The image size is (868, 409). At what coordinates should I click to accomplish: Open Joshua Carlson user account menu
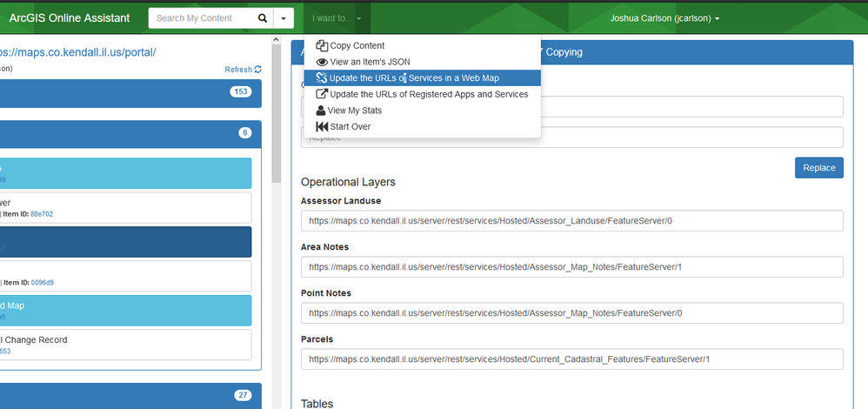664,18
